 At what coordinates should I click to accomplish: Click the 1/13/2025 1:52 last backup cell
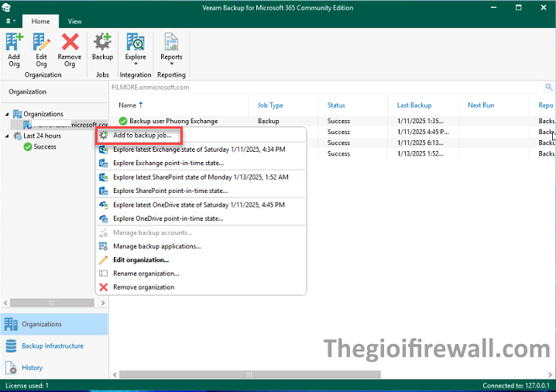tap(420, 153)
